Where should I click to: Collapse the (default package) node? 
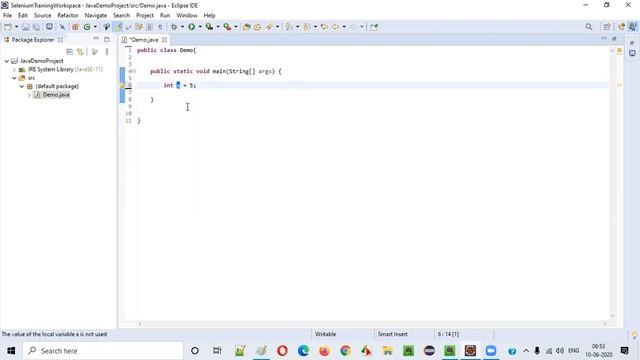pos(22,87)
